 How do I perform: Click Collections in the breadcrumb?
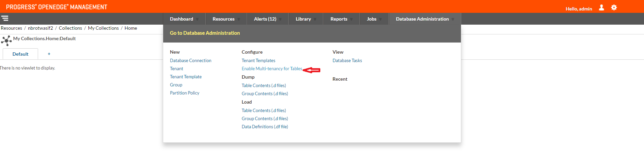point(70,28)
